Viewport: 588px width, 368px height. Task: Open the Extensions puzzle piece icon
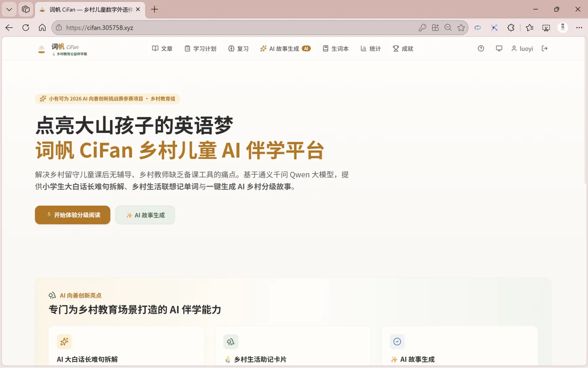511,28
